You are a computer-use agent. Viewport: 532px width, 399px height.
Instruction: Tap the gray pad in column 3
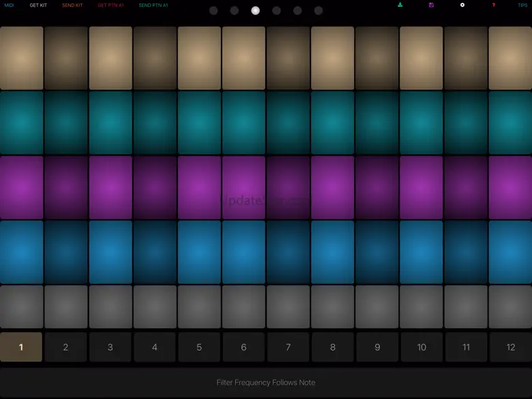110,307
